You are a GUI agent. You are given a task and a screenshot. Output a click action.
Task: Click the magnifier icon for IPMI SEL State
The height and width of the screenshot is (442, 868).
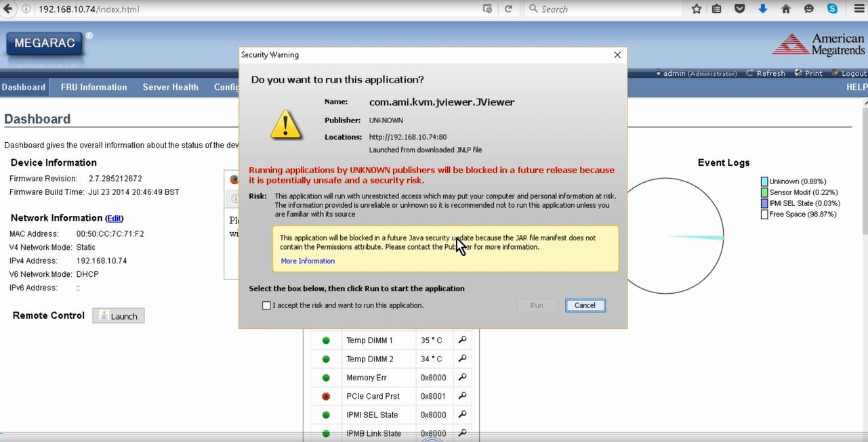point(462,414)
